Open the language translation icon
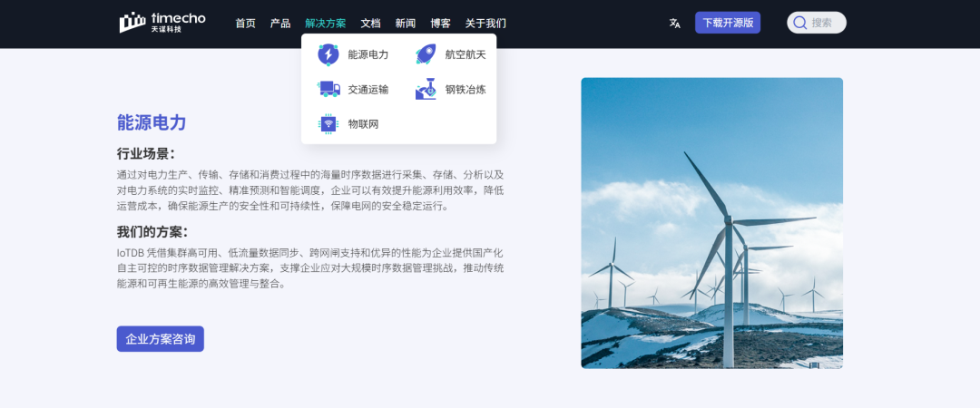This screenshot has height=408, width=980. coord(674,23)
